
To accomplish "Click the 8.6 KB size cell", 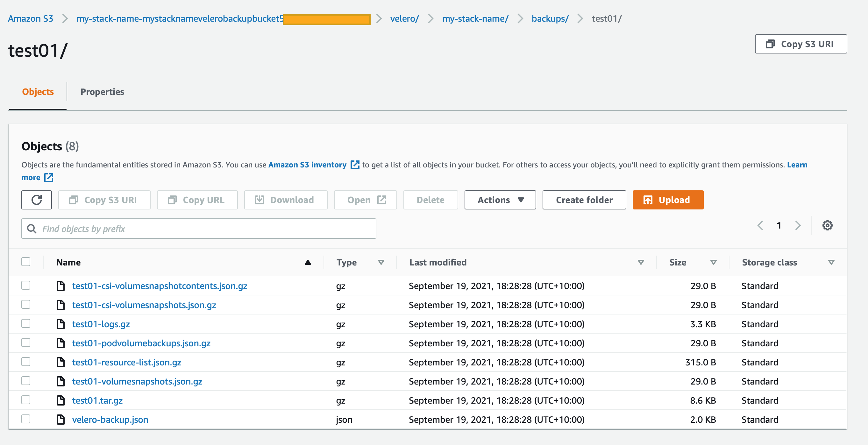I will 703,400.
